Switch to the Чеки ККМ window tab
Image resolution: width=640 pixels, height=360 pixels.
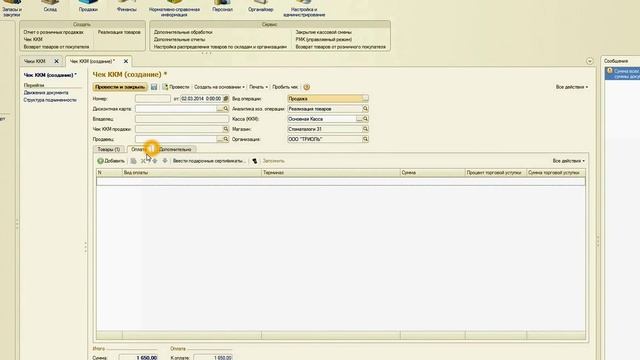pyautogui.click(x=35, y=61)
